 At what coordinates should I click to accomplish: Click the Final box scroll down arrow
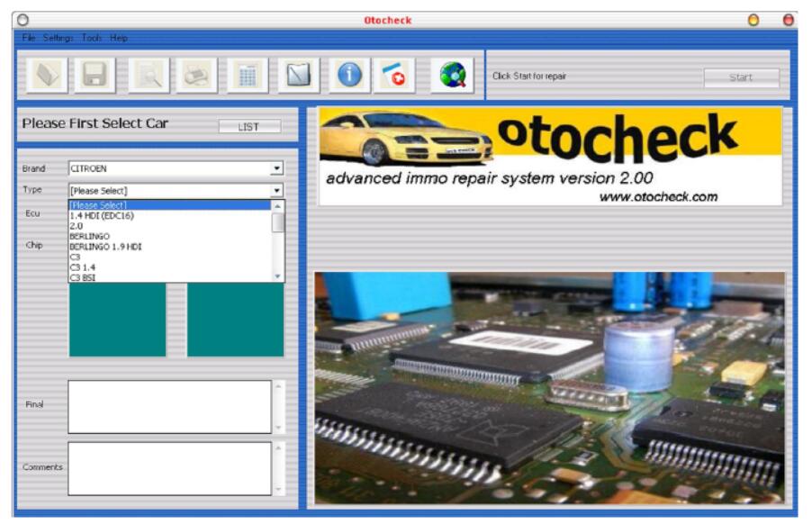coord(278,428)
